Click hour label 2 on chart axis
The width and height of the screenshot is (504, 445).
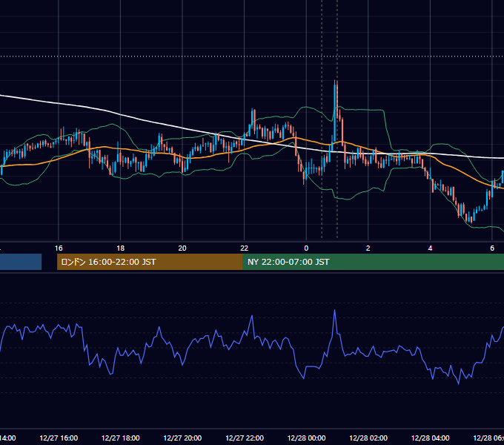(x=368, y=248)
